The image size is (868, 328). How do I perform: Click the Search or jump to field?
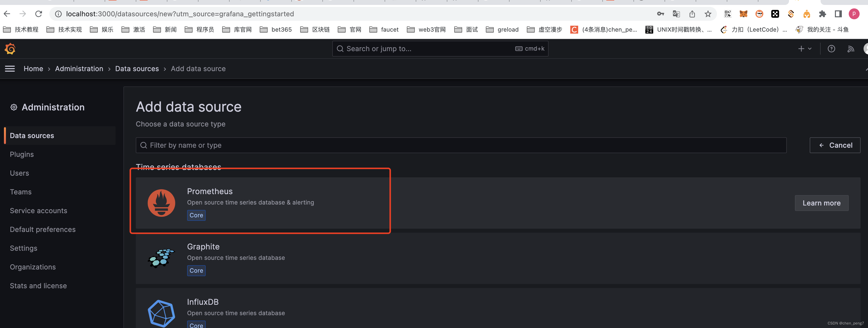click(x=440, y=49)
